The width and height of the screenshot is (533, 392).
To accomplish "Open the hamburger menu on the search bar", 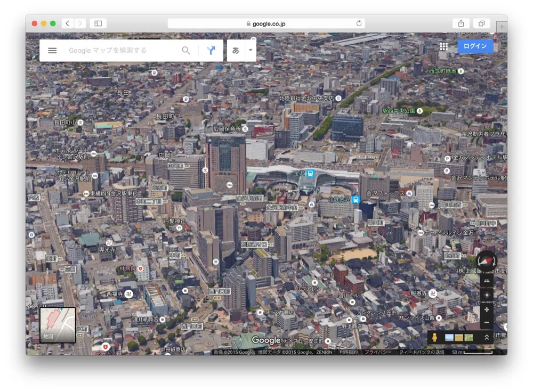I will tap(52, 50).
